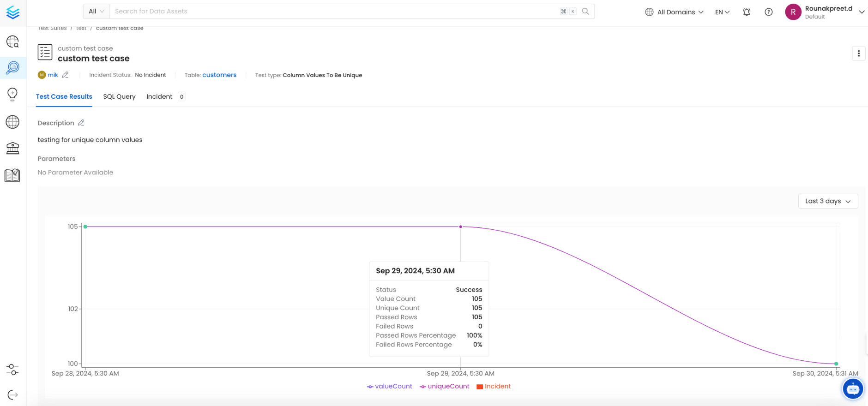Click the Incident count badge 0
The image size is (868, 406).
point(181,96)
